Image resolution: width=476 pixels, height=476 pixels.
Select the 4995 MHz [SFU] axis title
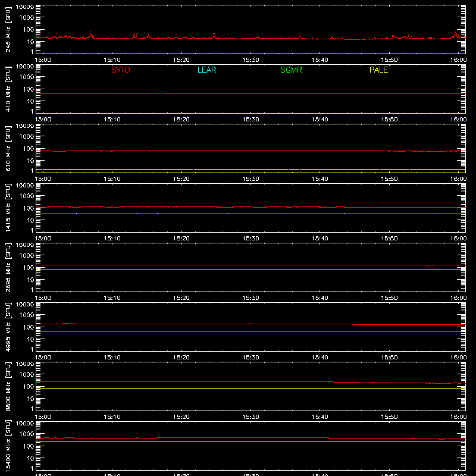pyautogui.click(x=8, y=327)
